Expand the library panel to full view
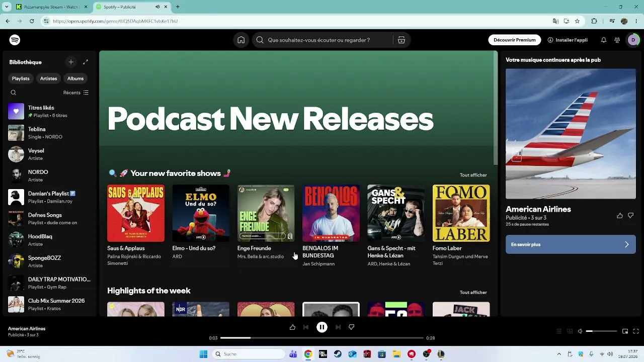This screenshot has width=644, height=362. tap(86, 62)
